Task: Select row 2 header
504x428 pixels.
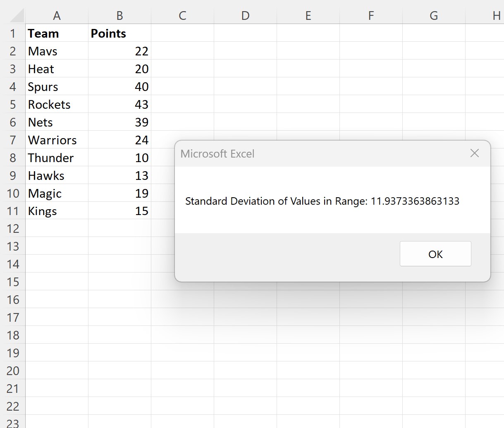Action: point(13,51)
